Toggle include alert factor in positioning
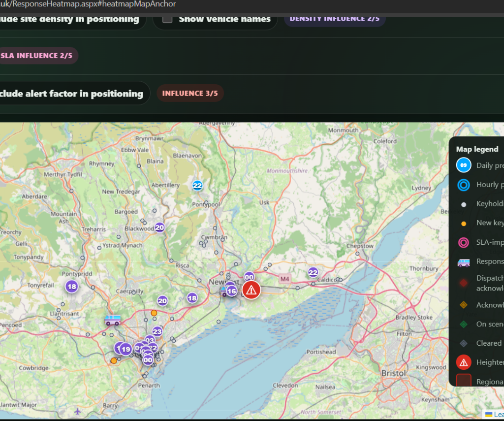 coord(71,94)
